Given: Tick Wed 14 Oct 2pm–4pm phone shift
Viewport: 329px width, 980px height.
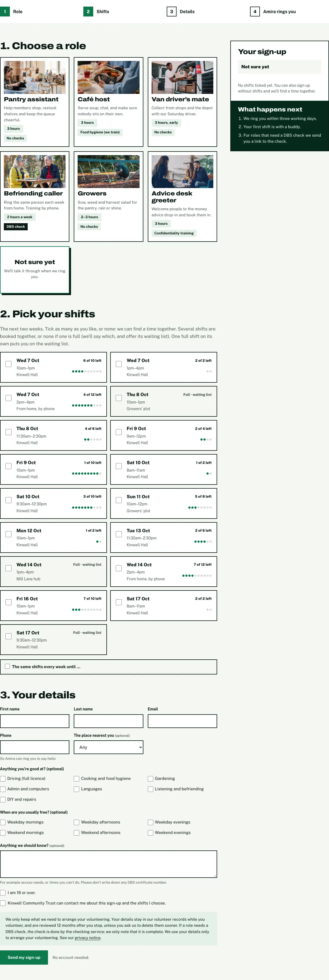Looking at the screenshot, I should [118, 568].
